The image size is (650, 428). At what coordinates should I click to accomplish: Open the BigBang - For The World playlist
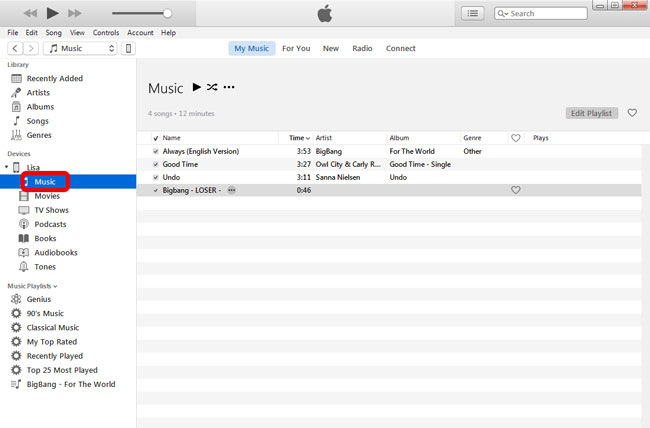coord(71,384)
